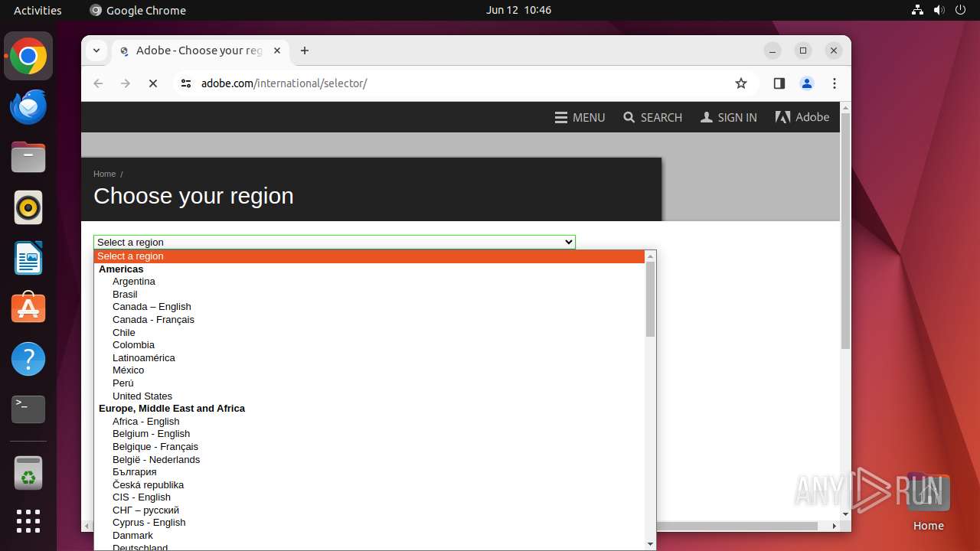Click SIGN IN on Adobe header
The width and height of the screenshot is (980, 551).
tap(728, 117)
